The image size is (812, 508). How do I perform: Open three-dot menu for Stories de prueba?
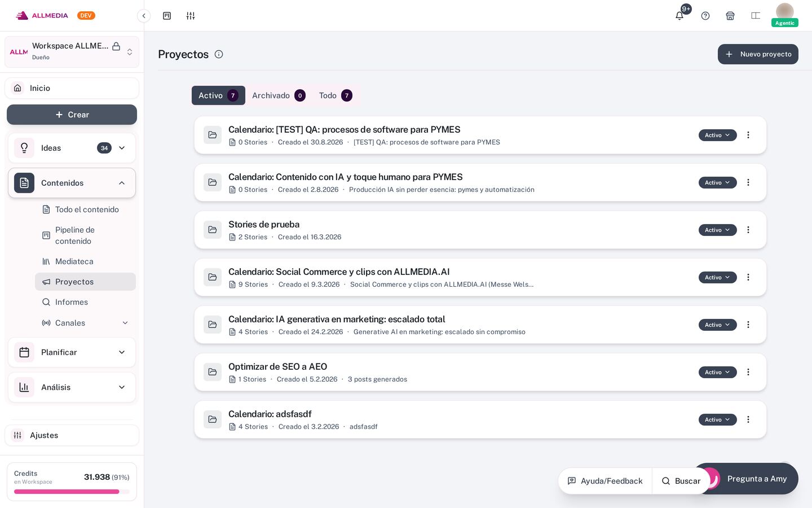748,230
